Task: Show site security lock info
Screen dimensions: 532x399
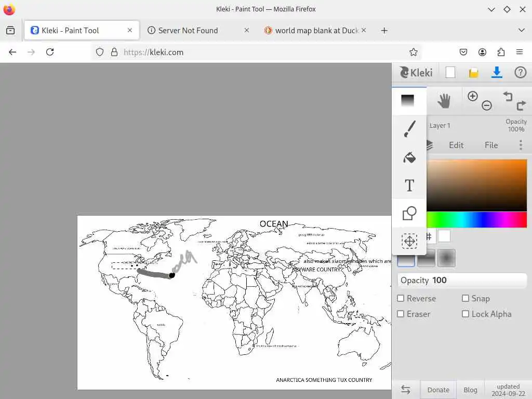Action: [x=114, y=52]
